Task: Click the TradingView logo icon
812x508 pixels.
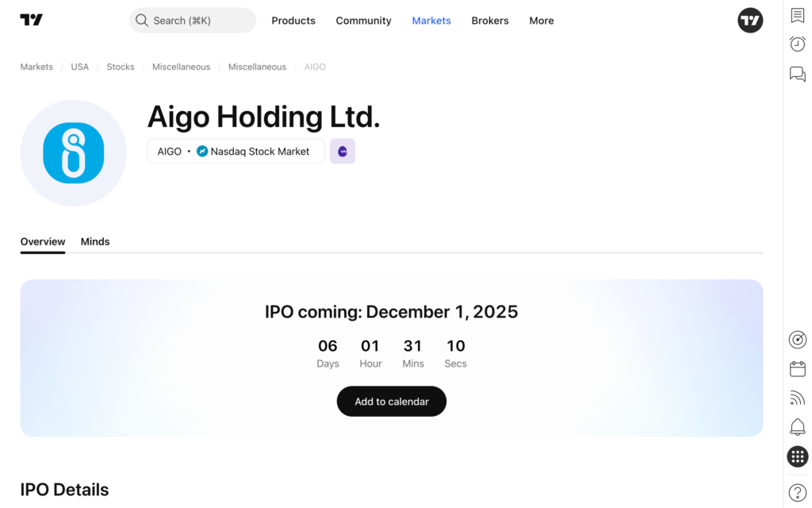Action: click(32, 21)
